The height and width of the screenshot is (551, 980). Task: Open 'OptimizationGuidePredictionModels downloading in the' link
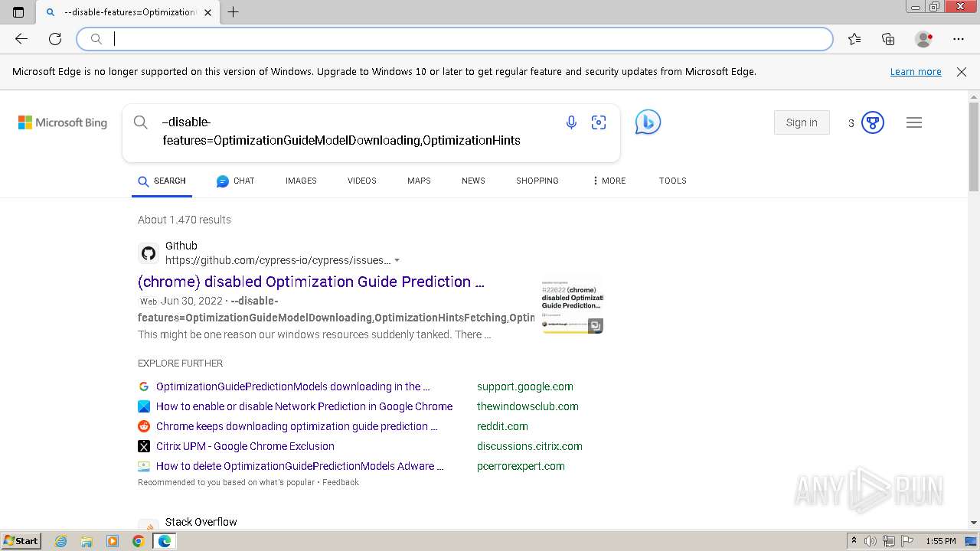(292, 386)
